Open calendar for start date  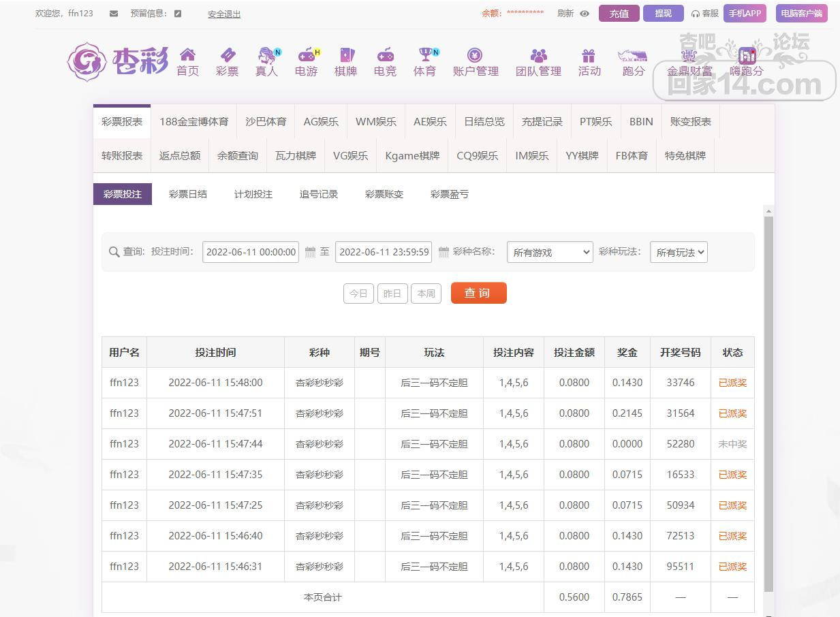tap(310, 253)
